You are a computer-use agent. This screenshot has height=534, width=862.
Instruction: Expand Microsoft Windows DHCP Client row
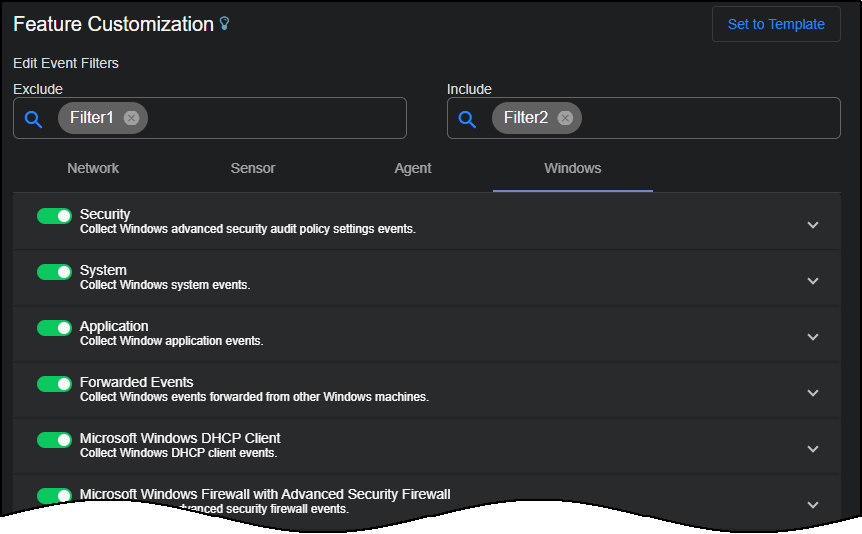pyautogui.click(x=813, y=449)
